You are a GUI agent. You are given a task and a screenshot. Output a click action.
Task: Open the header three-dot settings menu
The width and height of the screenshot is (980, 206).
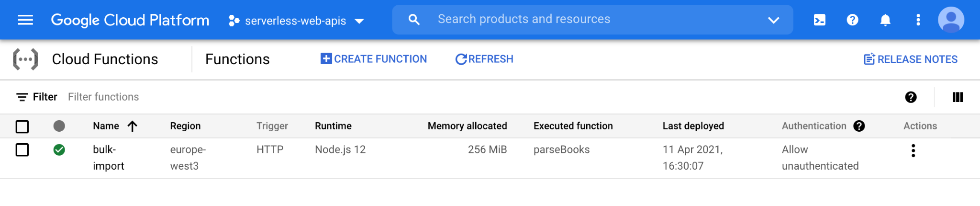click(918, 20)
